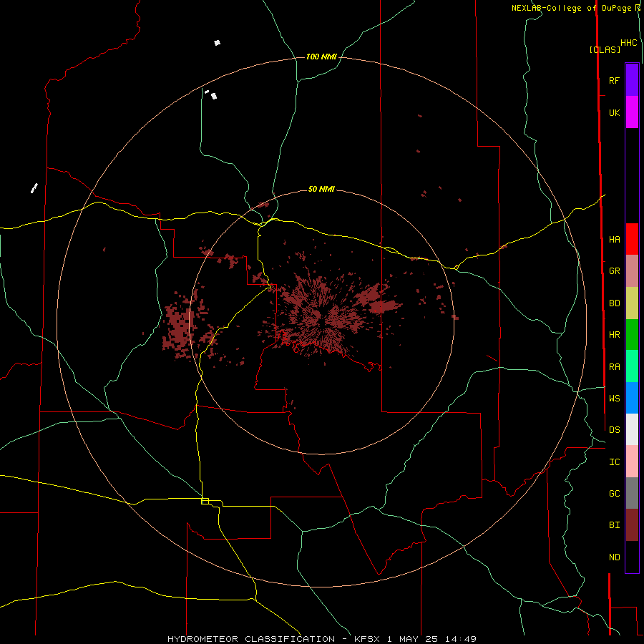The height and width of the screenshot is (644, 644).
Task: Click the IC legend label
Action: pyautogui.click(x=614, y=462)
